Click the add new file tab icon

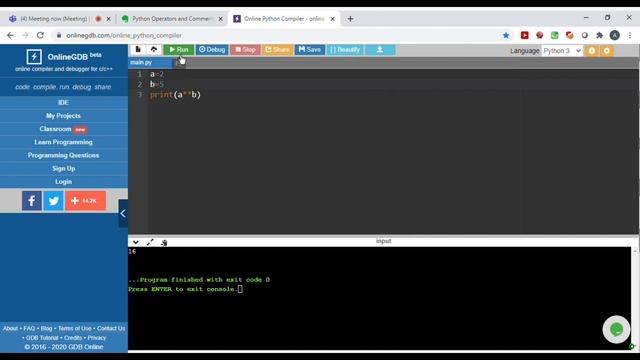coord(178,63)
